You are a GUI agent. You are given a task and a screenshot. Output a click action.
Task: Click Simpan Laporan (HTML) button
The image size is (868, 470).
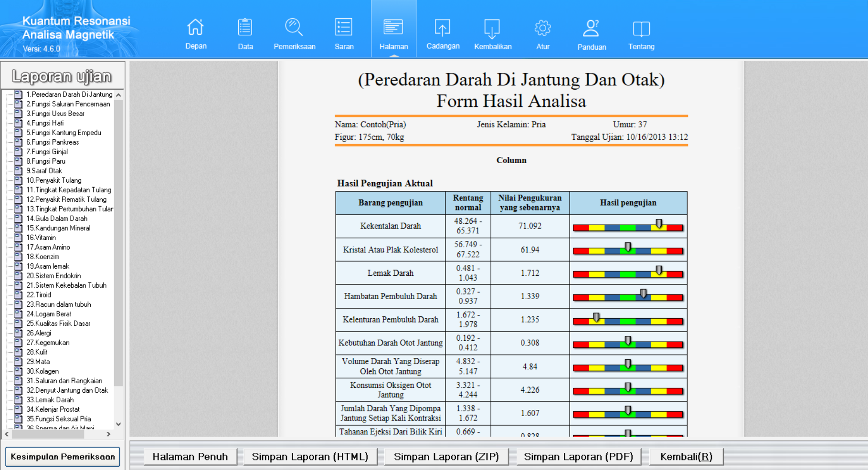pyautogui.click(x=310, y=457)
